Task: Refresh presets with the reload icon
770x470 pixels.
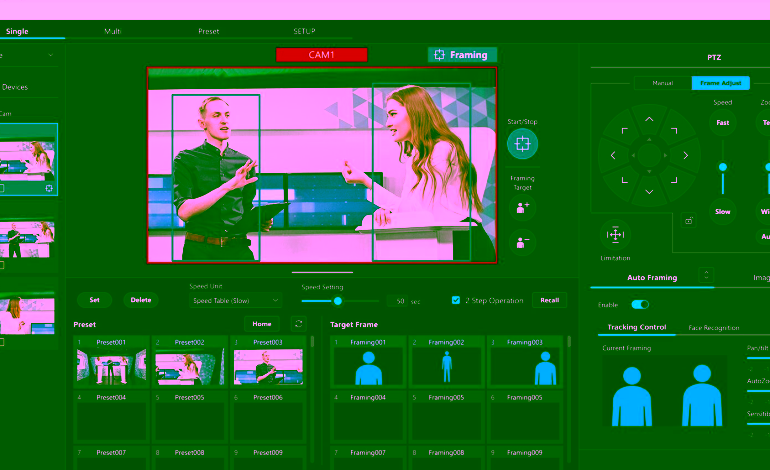Action: point(299,324)
